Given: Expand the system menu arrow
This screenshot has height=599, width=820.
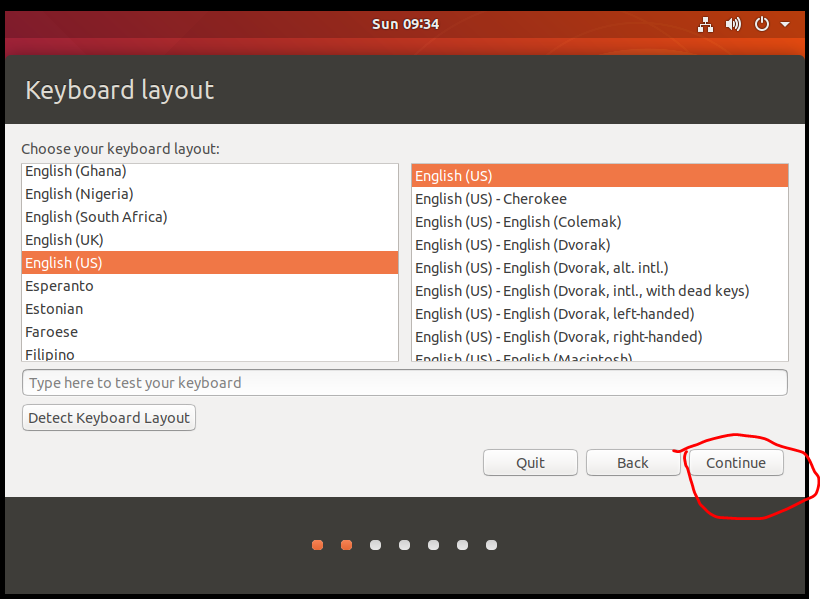Looking at the screenshot, I should click(x=784, y=24).
